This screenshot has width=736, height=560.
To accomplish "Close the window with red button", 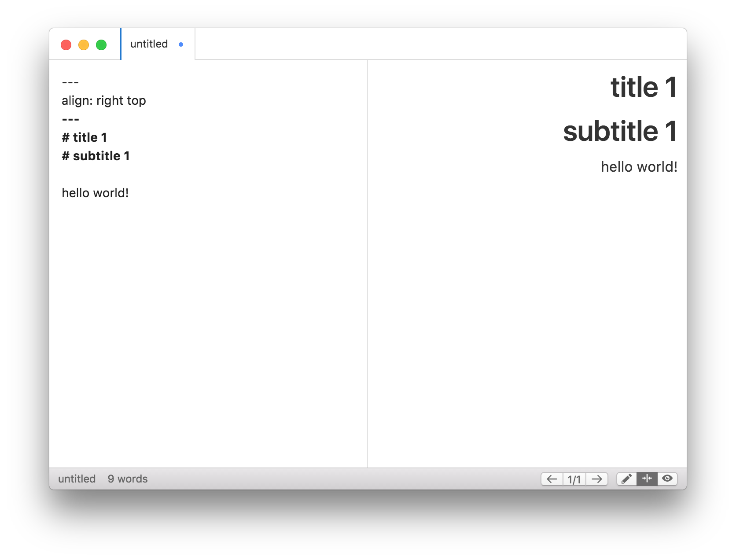I will (x=66, y=45).
